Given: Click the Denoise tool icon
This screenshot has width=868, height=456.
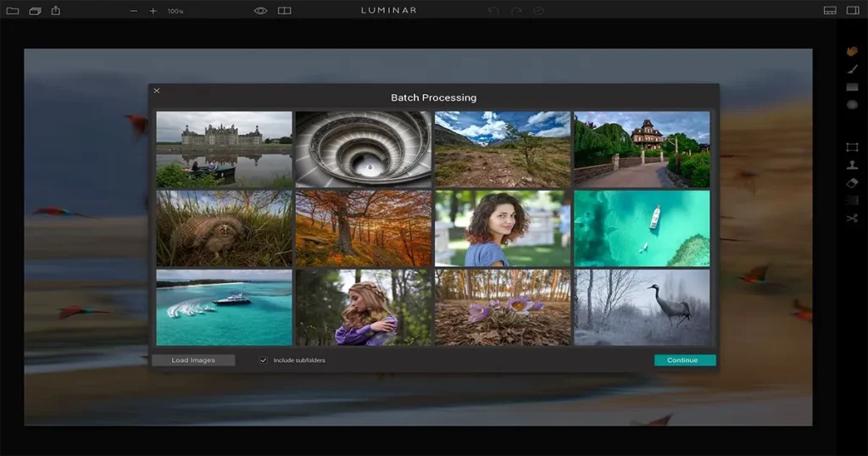Looking at the screenshot, I should 852,200.
